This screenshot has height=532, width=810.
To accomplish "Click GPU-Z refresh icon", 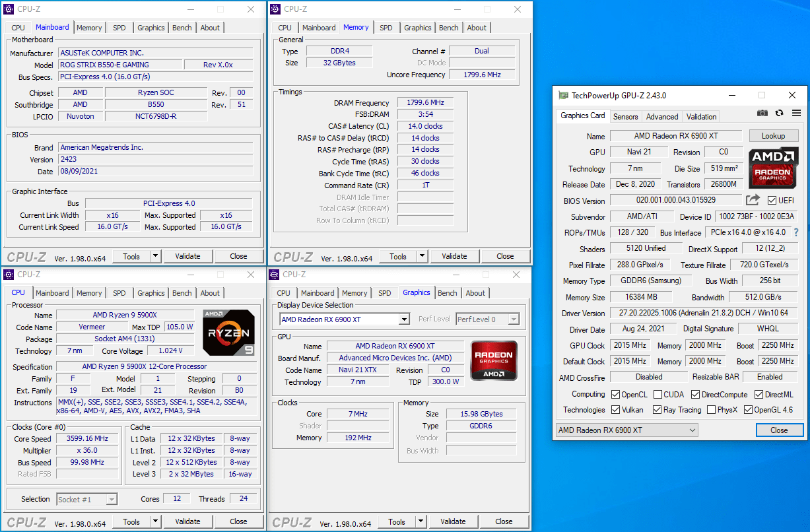I will point(780,114).
